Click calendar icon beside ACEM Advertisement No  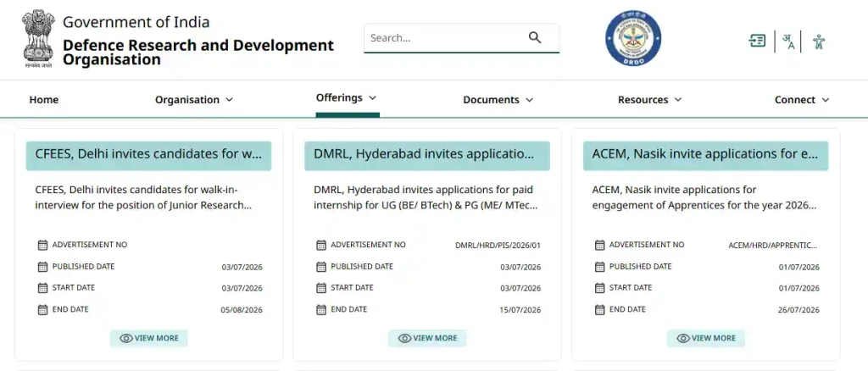point(599,245)
